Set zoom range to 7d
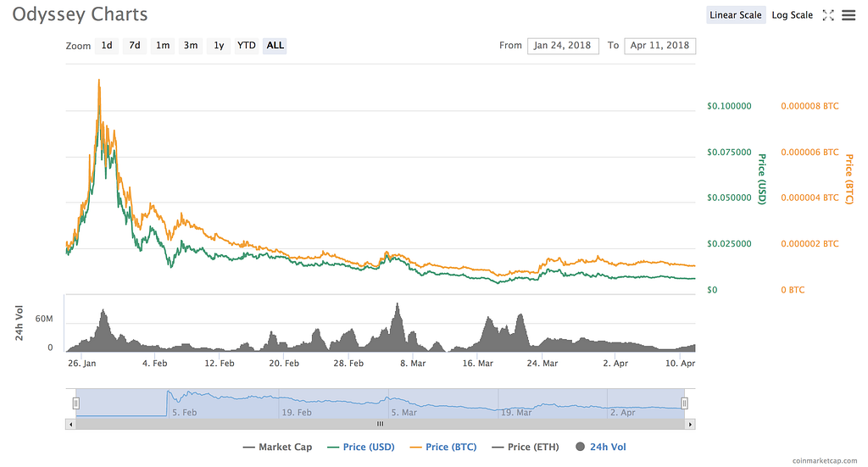This screenshot has width=868, height=467. 135,46
